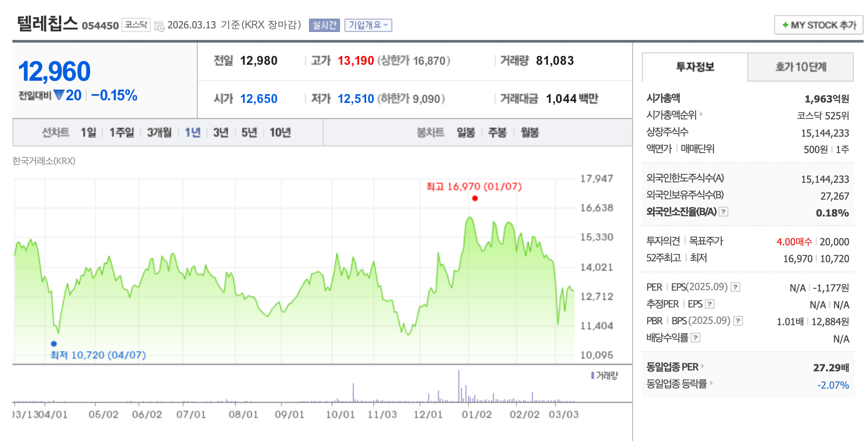Switch to the 투자정보 tab
Screen dimensions: 868x441
pyautogui.click(x=695, y=67)
